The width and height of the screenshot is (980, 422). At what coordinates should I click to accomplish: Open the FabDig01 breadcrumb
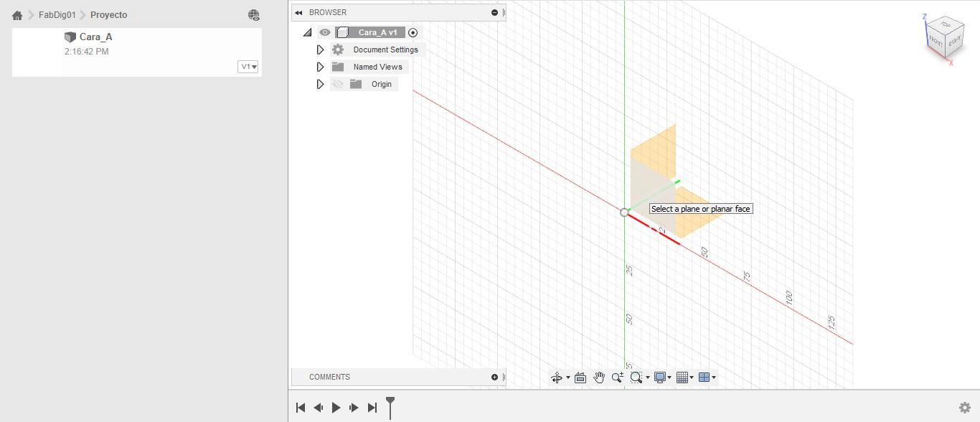click(x=57, y=15)
